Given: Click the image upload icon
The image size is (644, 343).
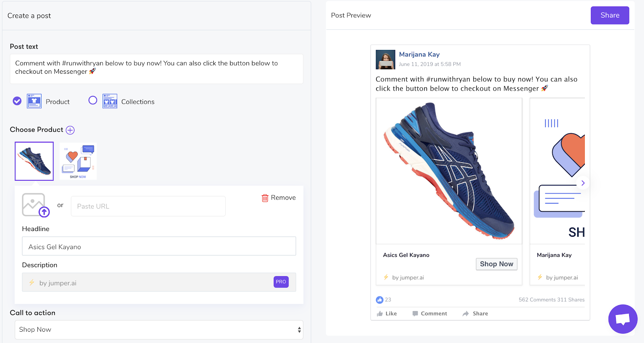Looking at the screenshot, I should coord(35,205).
